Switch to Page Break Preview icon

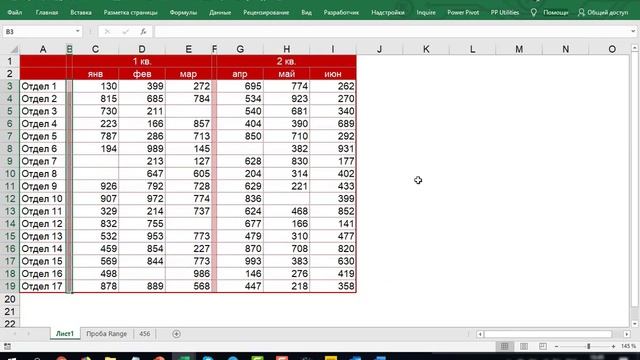coord(542,346)
